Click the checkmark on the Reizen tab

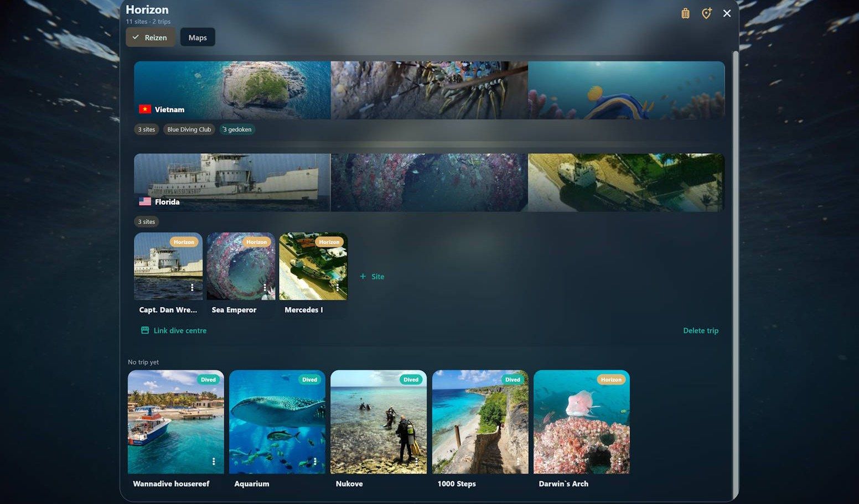136,37
